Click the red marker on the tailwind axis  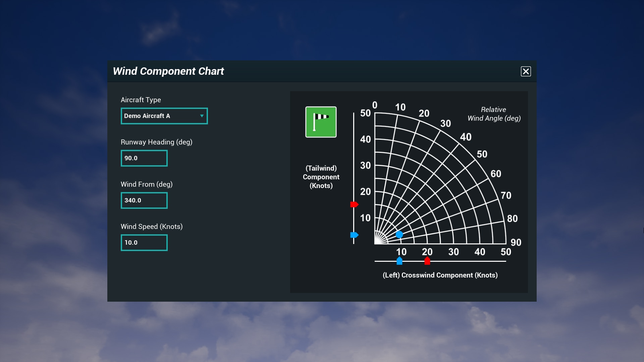click(x=354, y=204)
